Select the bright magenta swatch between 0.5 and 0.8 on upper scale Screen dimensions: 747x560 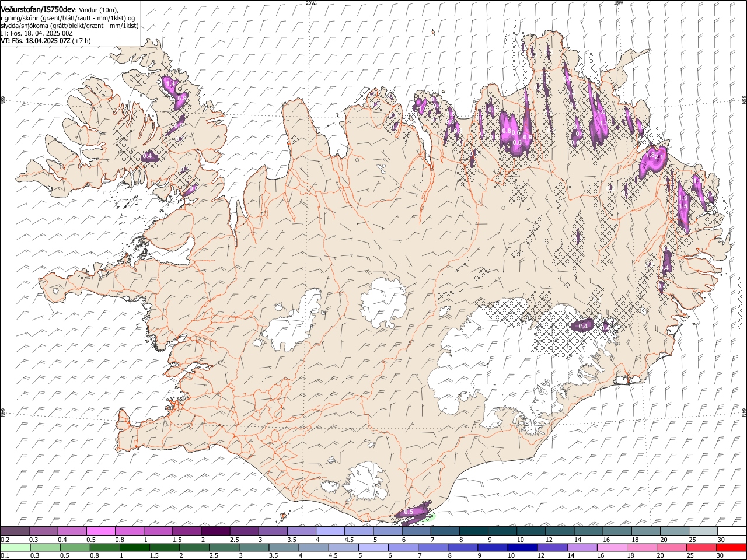pyautogui.click(x=101, y=531)
